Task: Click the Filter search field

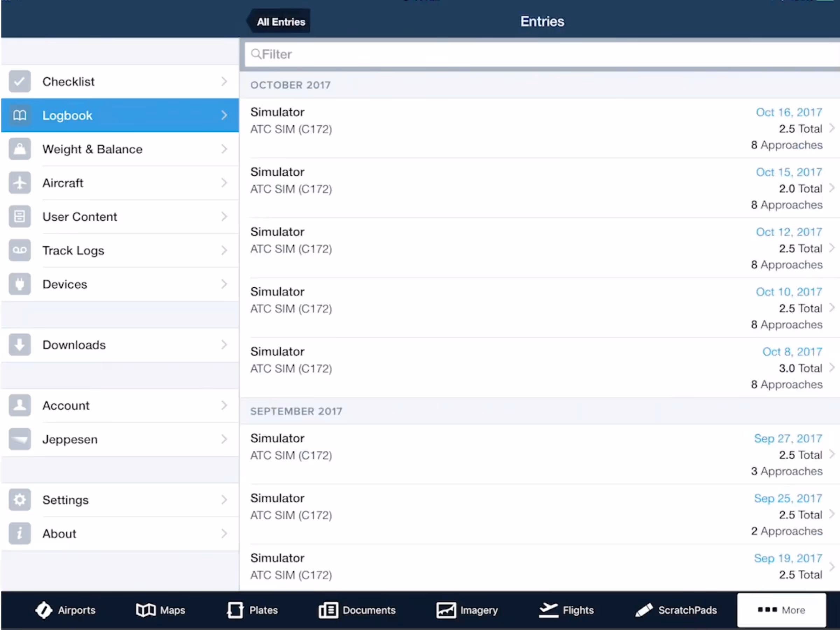Action: 539,54
